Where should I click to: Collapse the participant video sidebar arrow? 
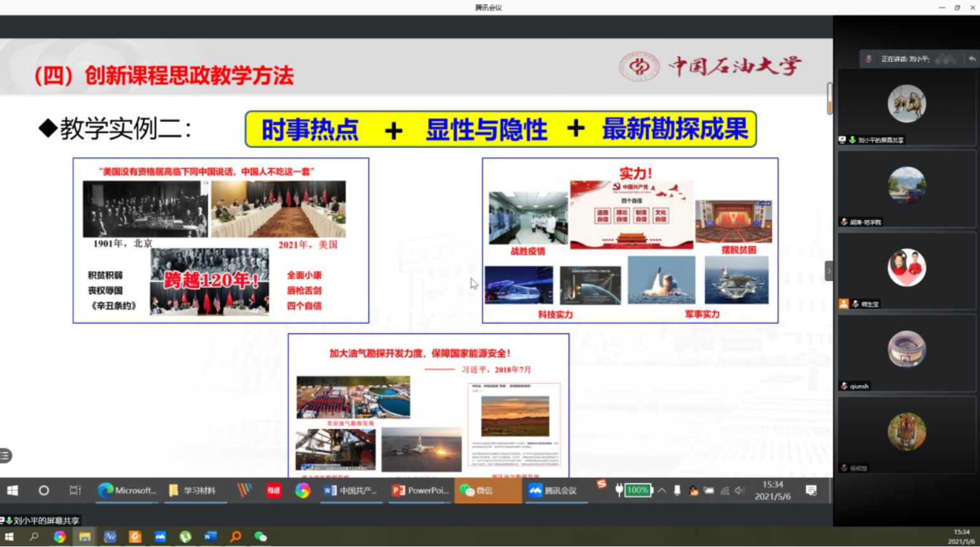829,271
